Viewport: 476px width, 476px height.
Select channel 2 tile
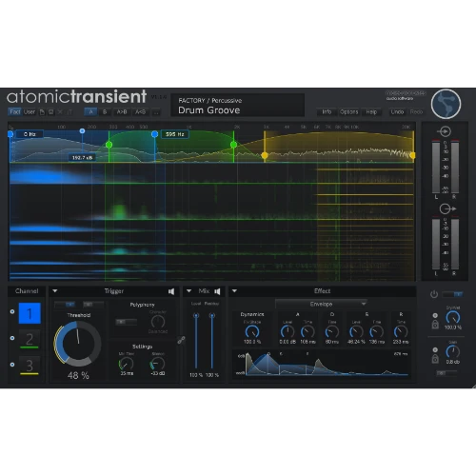[x=30, y=339]
